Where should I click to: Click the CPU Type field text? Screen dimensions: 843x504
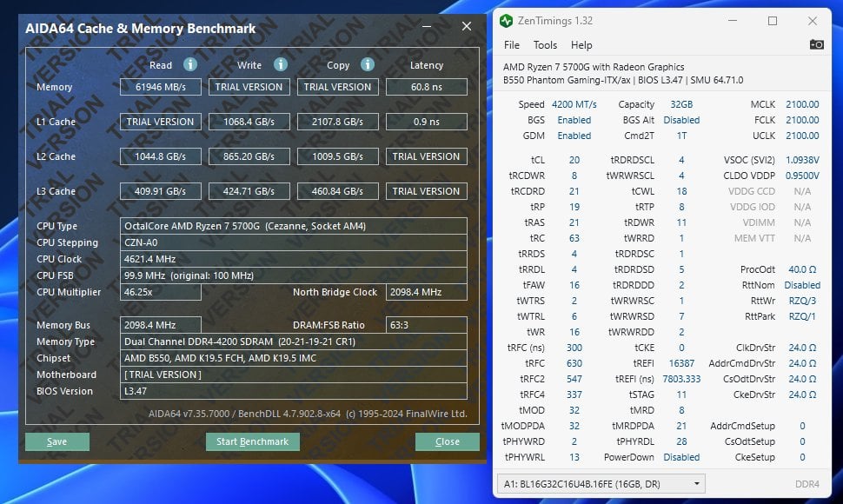pyautogui.click(x=294, y=226)
